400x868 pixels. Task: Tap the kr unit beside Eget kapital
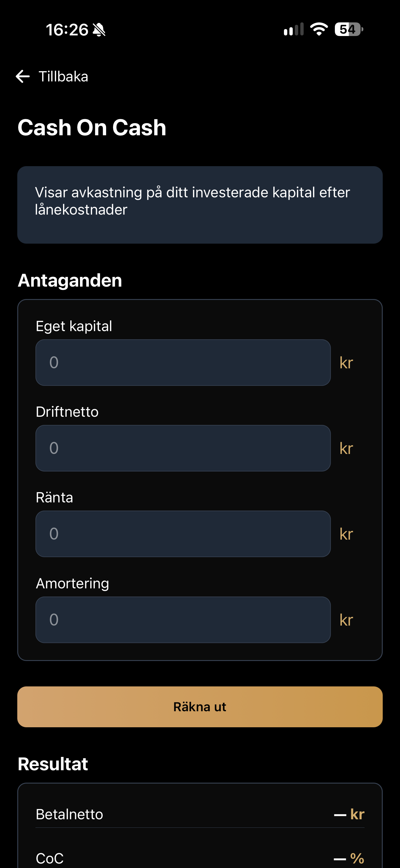(x=346, y=363)
